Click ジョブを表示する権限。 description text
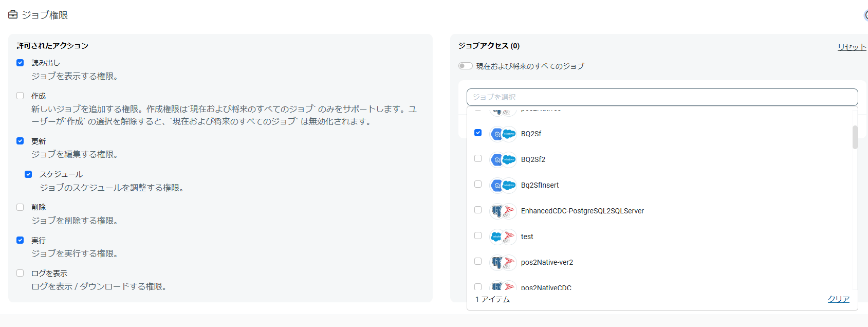 pyautogui.click(x=77, y=76)
